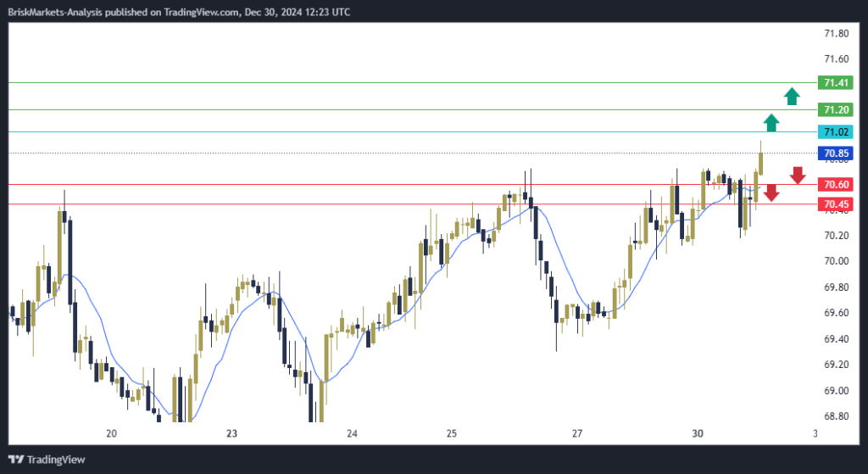The image size is (868, 474).
Task: Click the upper green up arrow near 71.41
Action: pyautogui.click(x=791, y=96)
